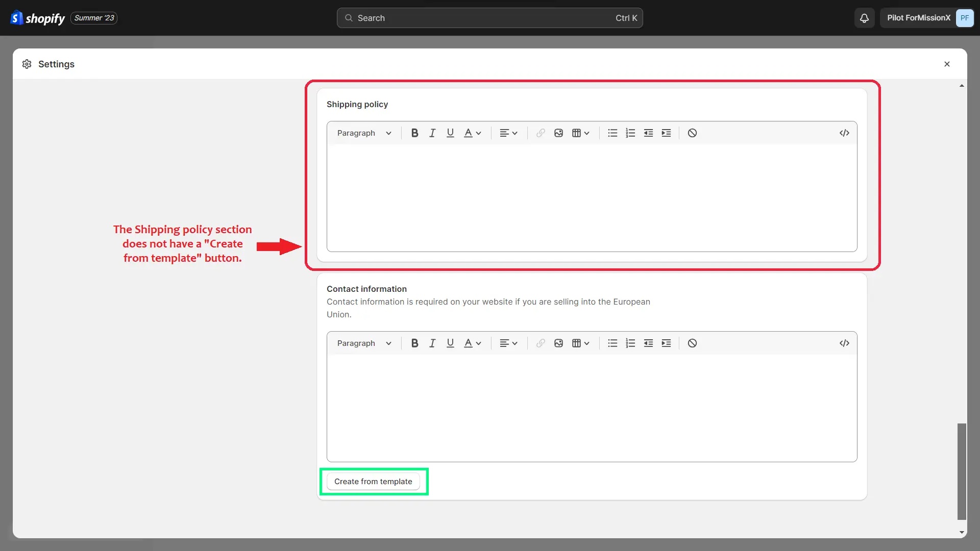Click the Shopify notifications bell icon
The image size is (980, 551).
tap(864, 17)
